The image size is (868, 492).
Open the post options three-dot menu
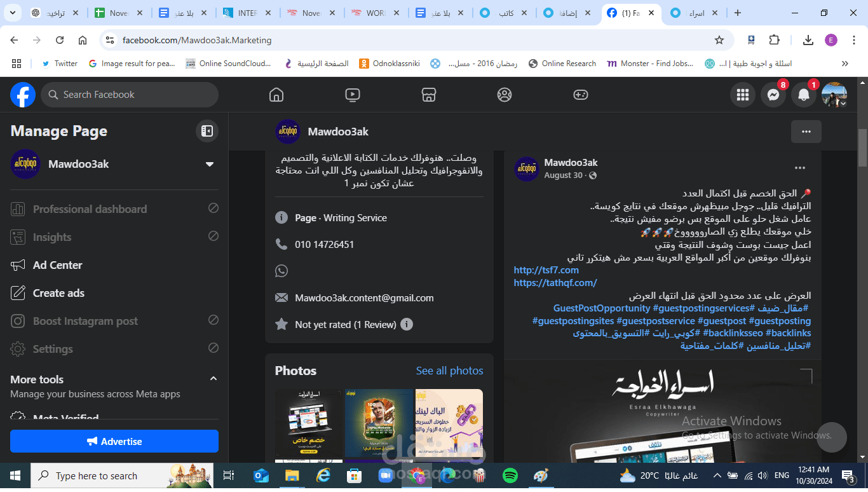[800, 168]
